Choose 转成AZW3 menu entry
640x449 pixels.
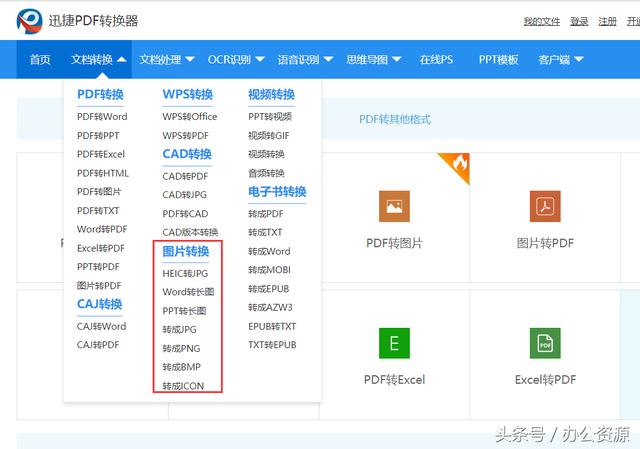[x=270, y=307]
